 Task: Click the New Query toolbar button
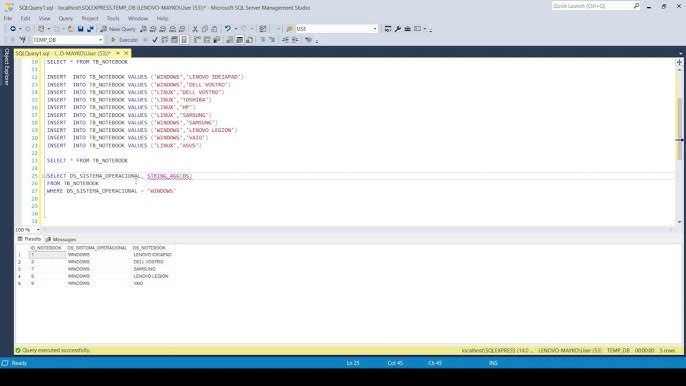click(118, 29)
